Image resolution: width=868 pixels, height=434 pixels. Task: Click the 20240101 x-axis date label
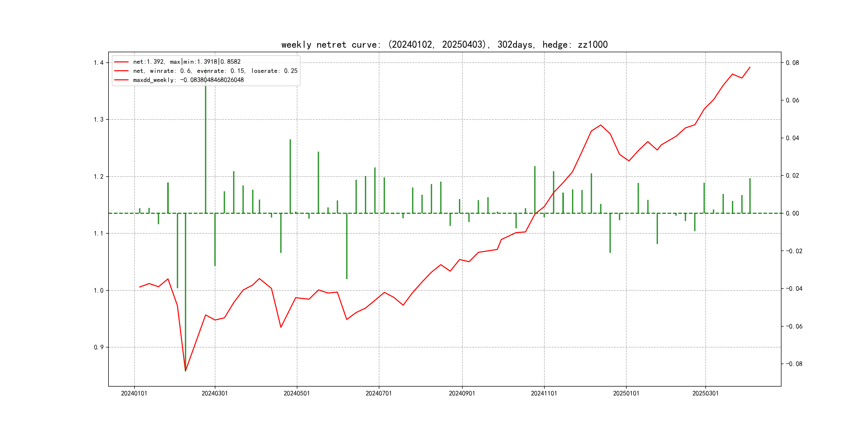pos(134,393)
